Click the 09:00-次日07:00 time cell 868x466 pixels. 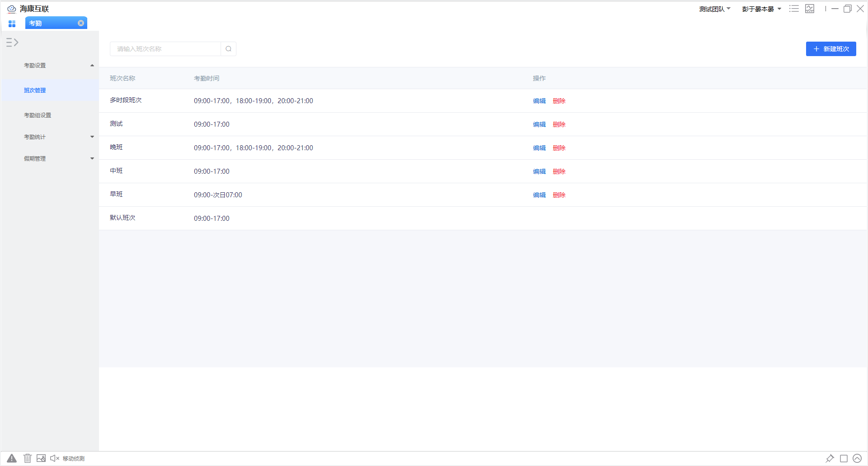pos(218,195)
